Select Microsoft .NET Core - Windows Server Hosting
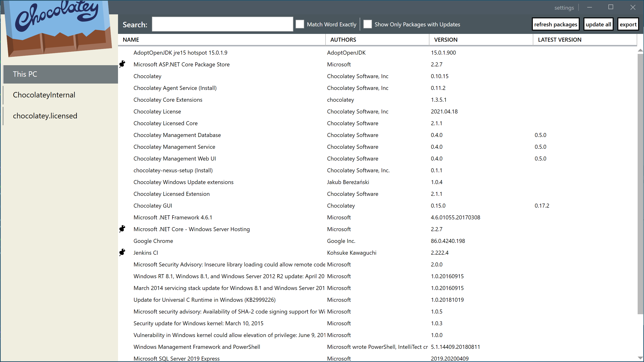644x362 pixels. pos(378,229)
